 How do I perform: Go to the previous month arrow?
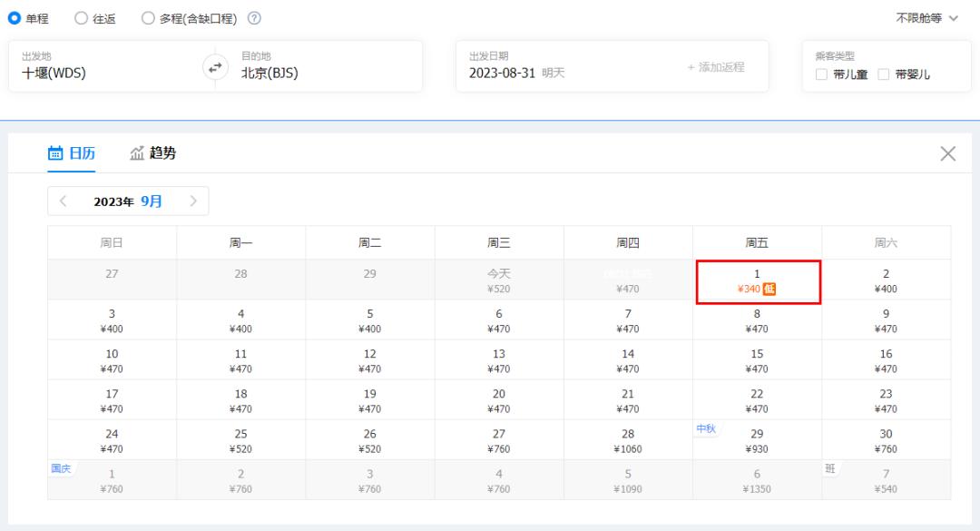point(63,202)
